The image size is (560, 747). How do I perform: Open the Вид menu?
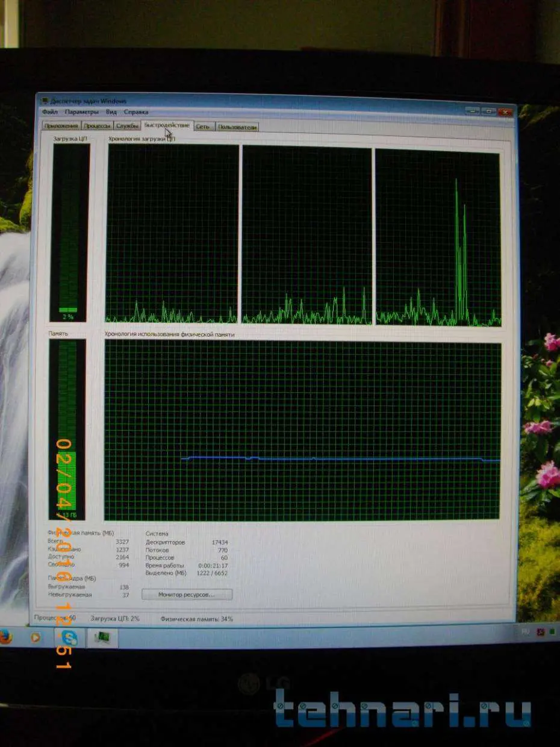(111, 112)
